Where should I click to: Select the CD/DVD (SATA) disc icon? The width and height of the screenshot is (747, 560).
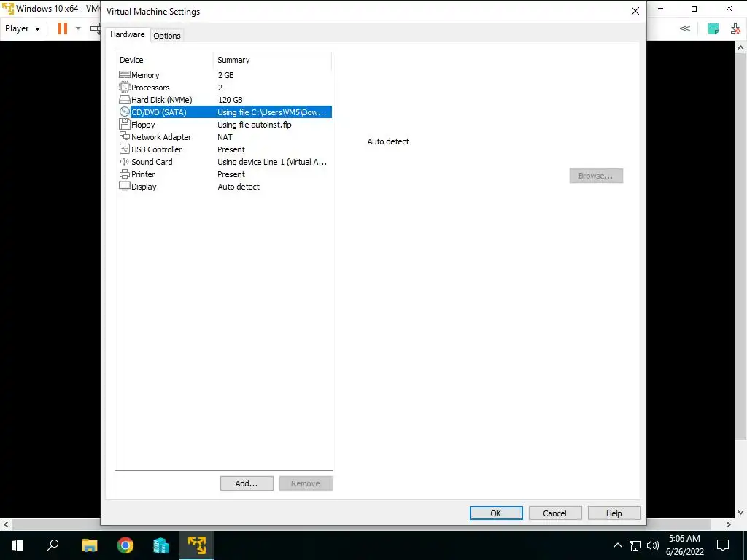pyautogui.click(x=124, y=112)
